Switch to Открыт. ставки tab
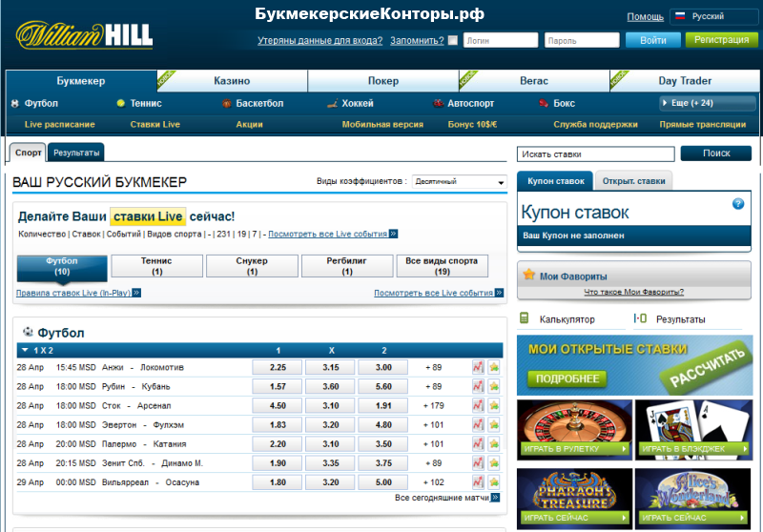 [x=633, y=181]
